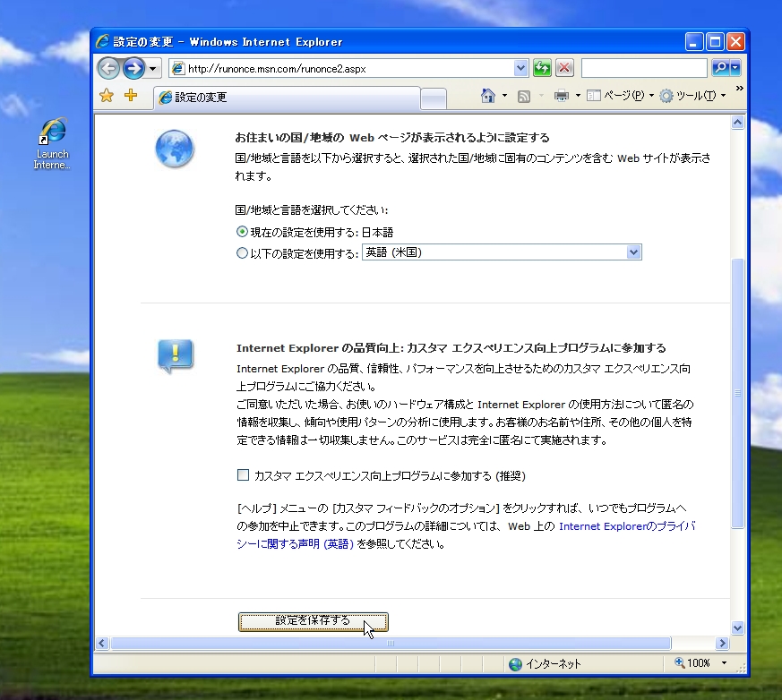Expand the address bar history dropdown
Image resolution: width=782 pixels, height=700 pixels.
520,68
